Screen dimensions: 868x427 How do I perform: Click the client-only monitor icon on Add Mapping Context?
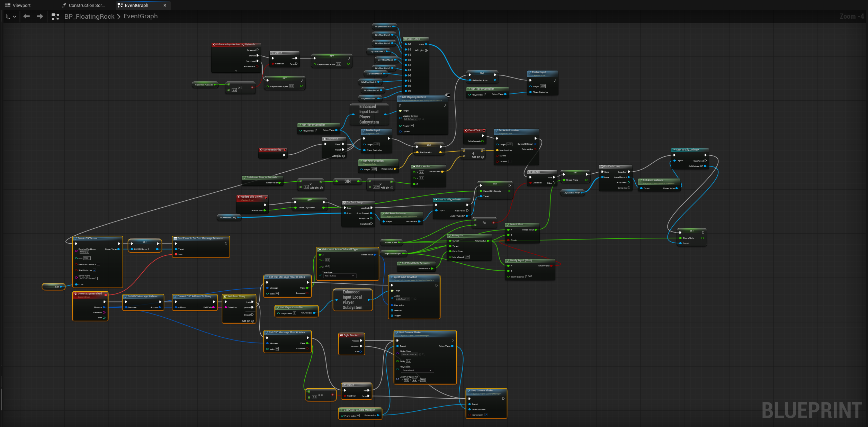tap(448, 95)
